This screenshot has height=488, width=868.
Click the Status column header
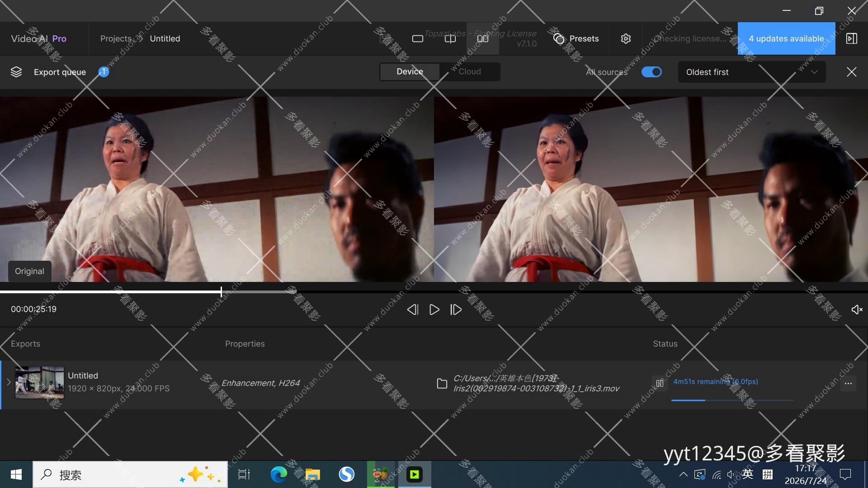pos(665,344)
